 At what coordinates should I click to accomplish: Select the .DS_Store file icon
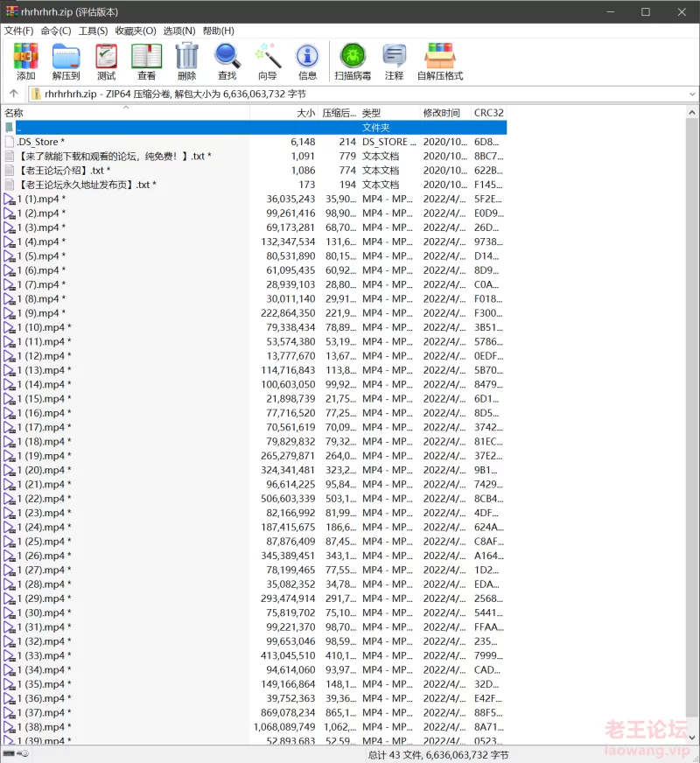[10, 142]
